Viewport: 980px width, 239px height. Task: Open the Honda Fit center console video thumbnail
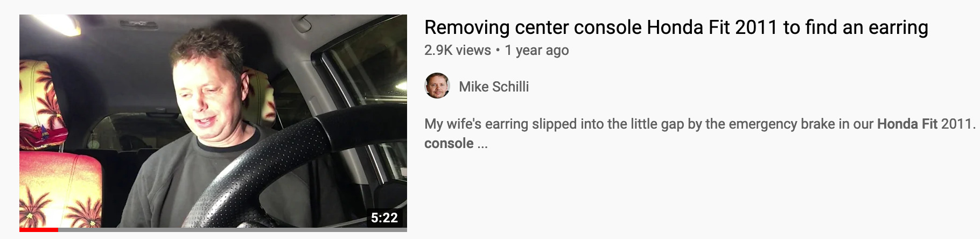(x=213, y=123)
